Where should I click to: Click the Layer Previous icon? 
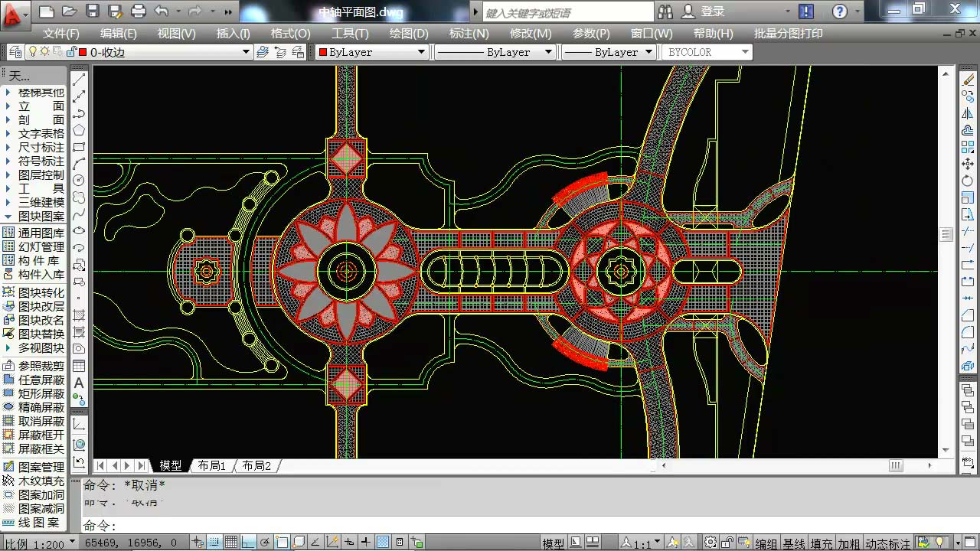[x=279, y=52]
